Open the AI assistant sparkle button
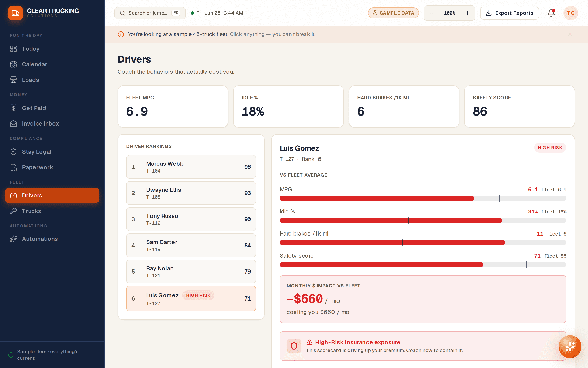The image size is (588, 368). pyautogui.click(x=570, y=347)
